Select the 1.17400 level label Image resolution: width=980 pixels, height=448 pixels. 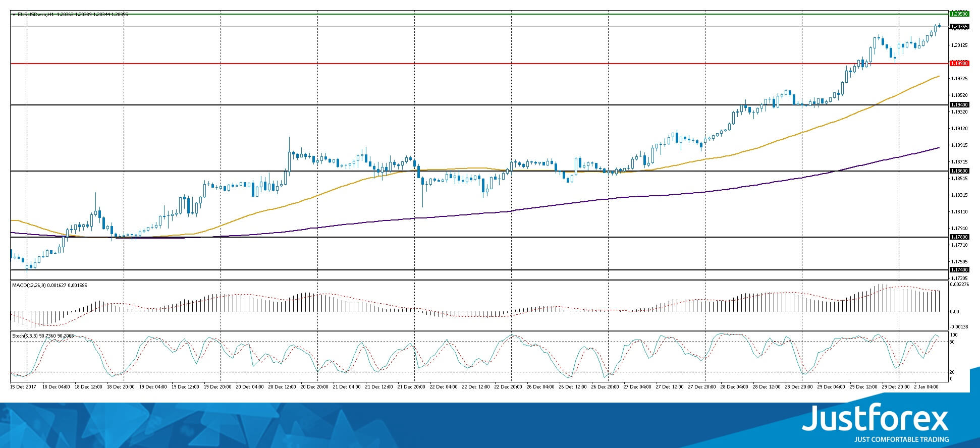click(959, 270)
